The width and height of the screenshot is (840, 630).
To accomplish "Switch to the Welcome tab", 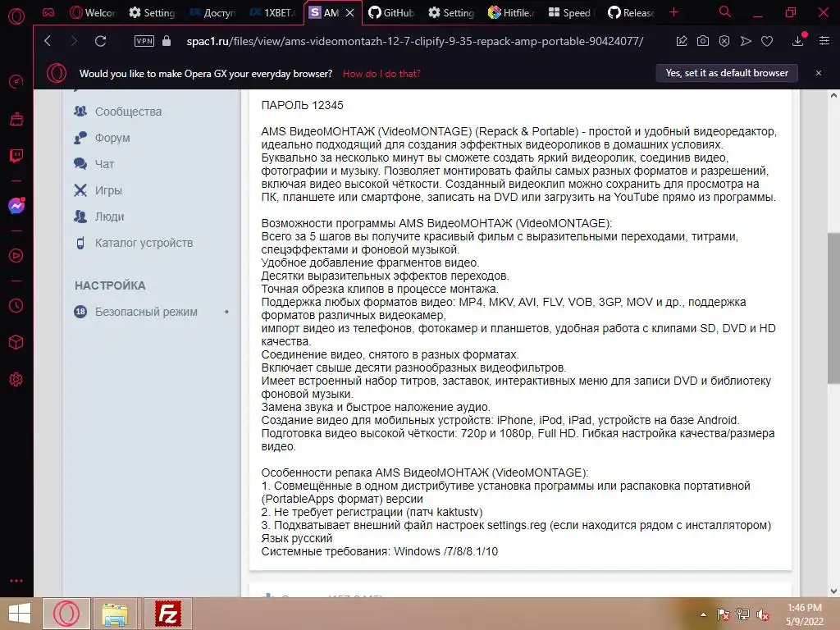I will coord(93,13).
